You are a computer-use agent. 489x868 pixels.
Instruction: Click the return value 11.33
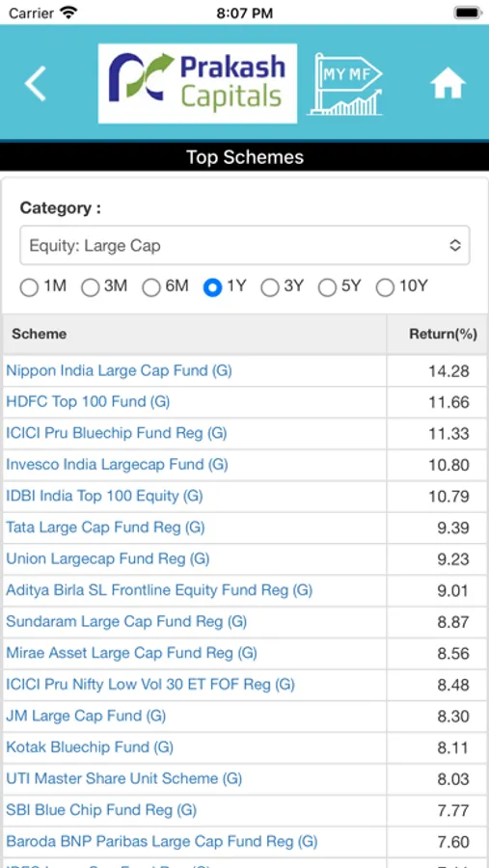(x=448, y=434)
